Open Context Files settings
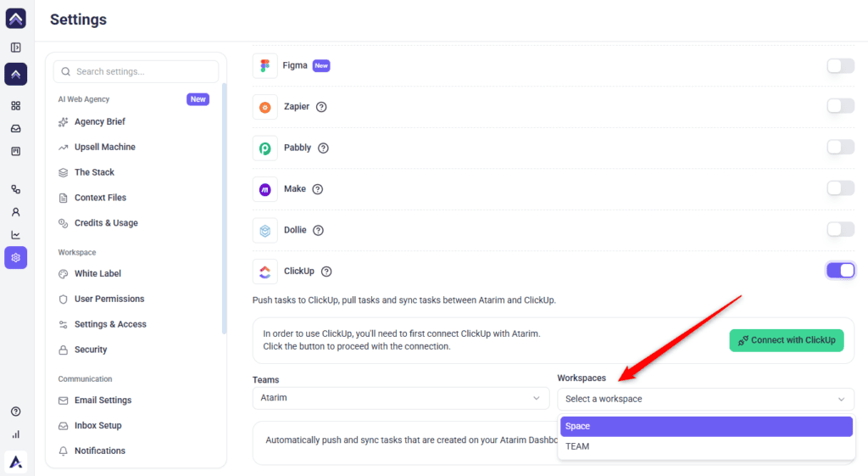 100,197
